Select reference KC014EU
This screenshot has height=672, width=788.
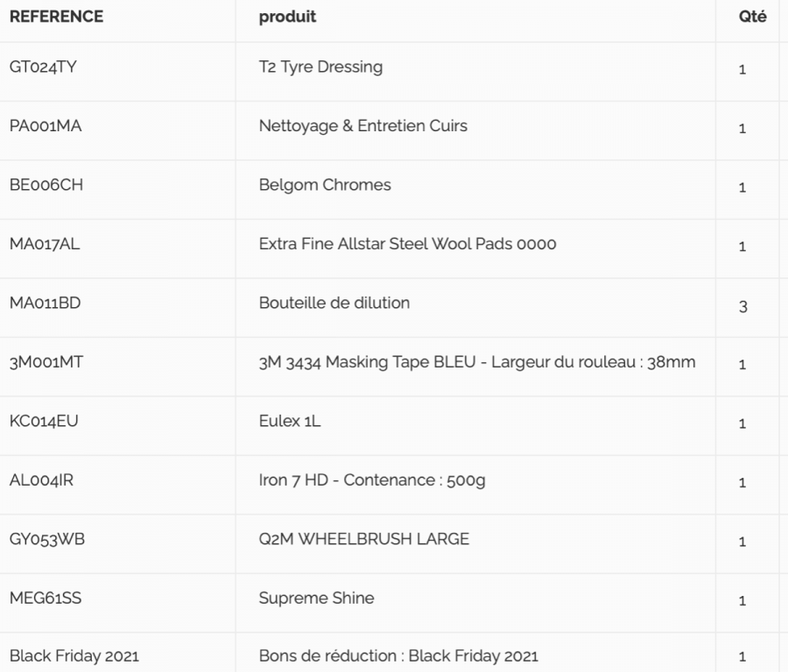44,421
